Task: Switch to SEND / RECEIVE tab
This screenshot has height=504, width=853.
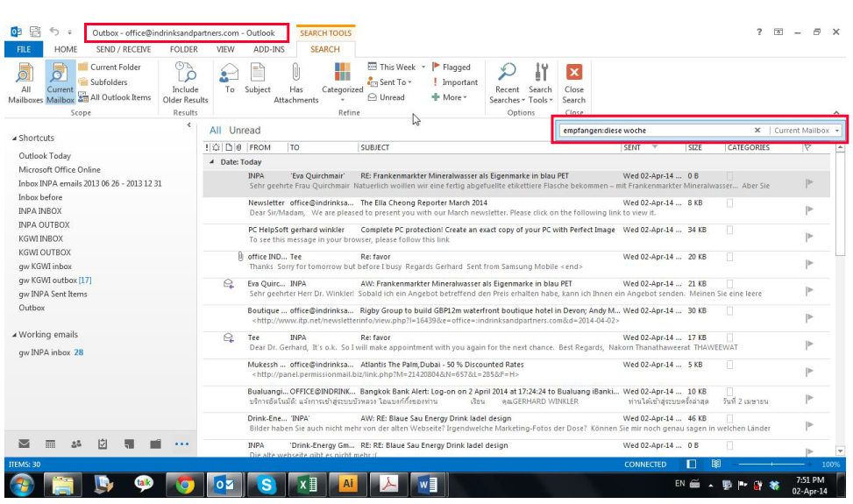Action: 124,49
